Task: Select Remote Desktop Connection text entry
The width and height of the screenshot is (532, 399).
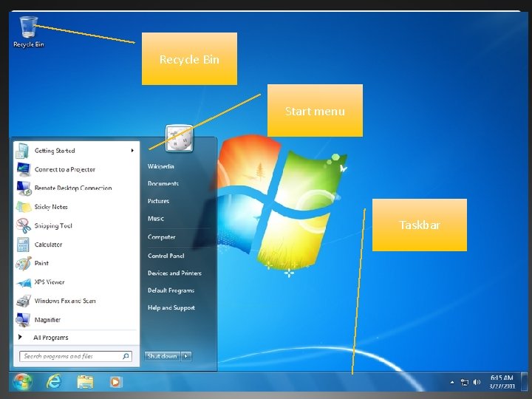Action: (x=73, y=188)
